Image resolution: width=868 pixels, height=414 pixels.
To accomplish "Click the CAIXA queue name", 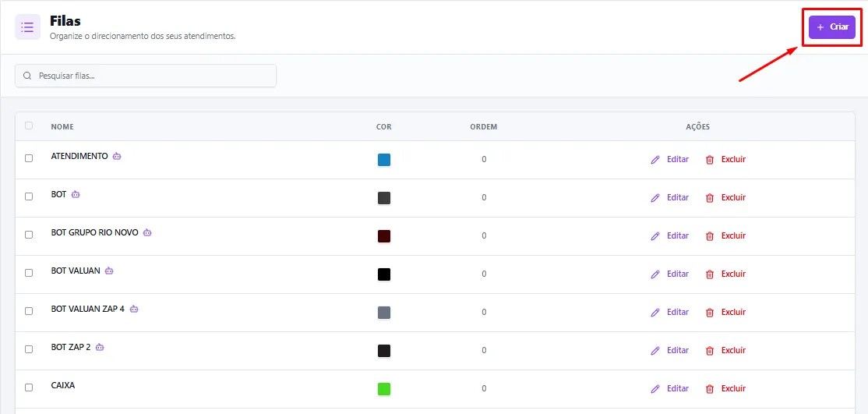I will pyautogui.click(x=63, y=386).
